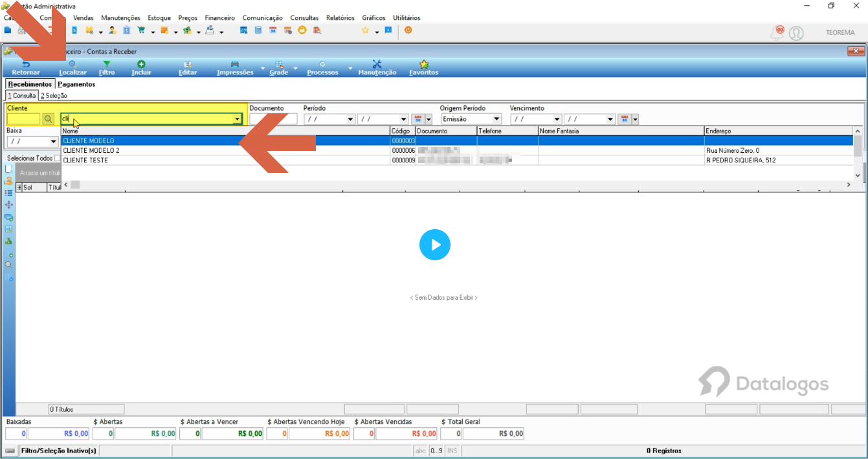Click the bank building icon in main toolbar
The width and height of the screenshot is (868, 459).
[x=126, y=30]
